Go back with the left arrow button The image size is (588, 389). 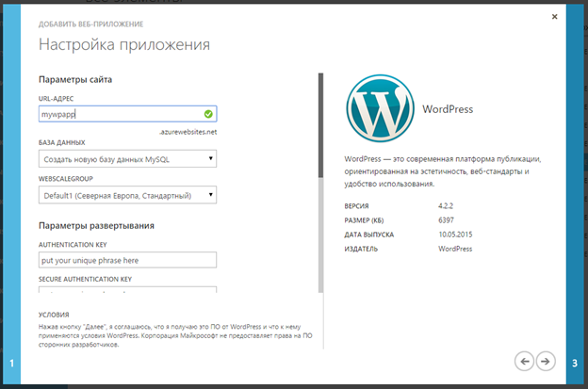524,361
